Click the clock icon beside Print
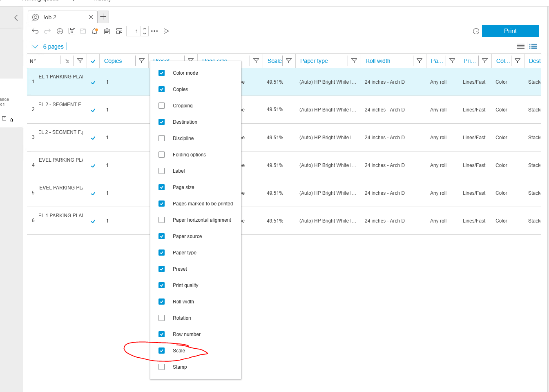This screenshot has width=549, height=392. point(476,31)
